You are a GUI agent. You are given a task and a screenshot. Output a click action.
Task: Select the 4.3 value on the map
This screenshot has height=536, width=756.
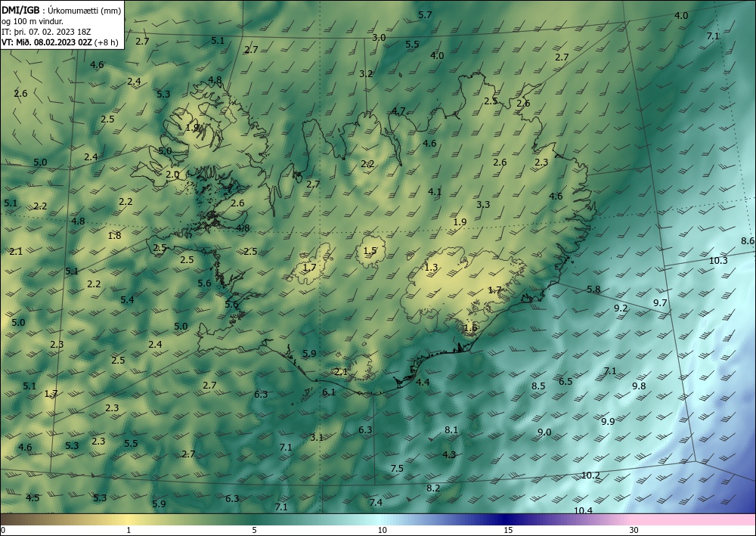pos(449,454)
